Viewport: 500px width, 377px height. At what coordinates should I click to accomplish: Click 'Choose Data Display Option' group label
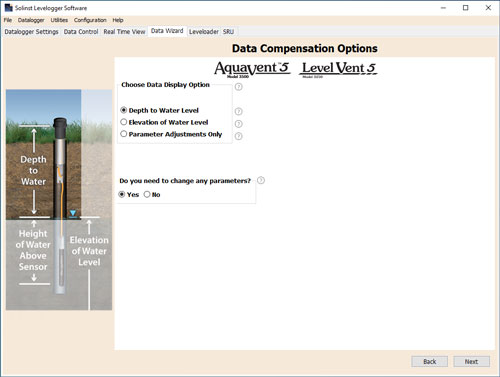165,85
